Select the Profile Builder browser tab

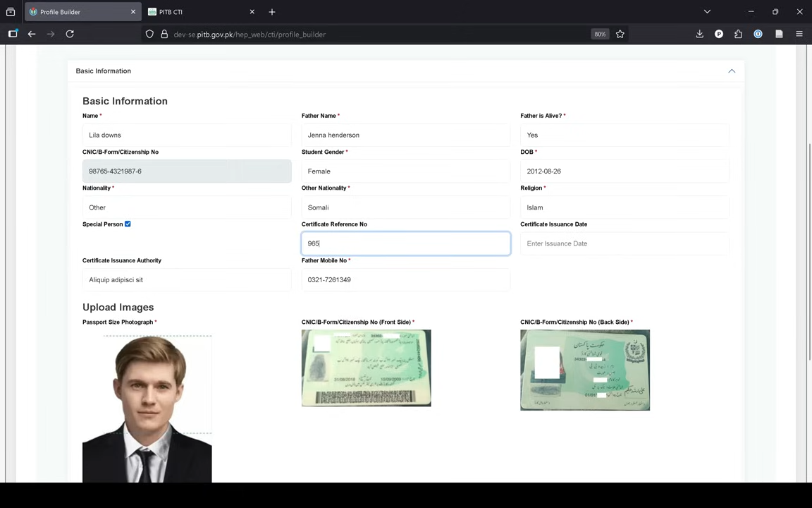click(78, 12)
